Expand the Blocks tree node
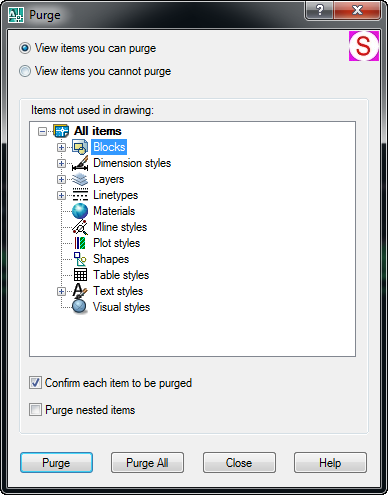388x495 pixels. pyautogui.click(x=61, y=147)
